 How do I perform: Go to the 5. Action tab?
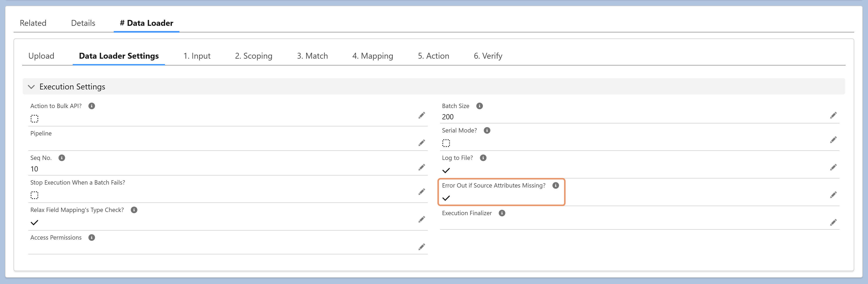[433, 56]
